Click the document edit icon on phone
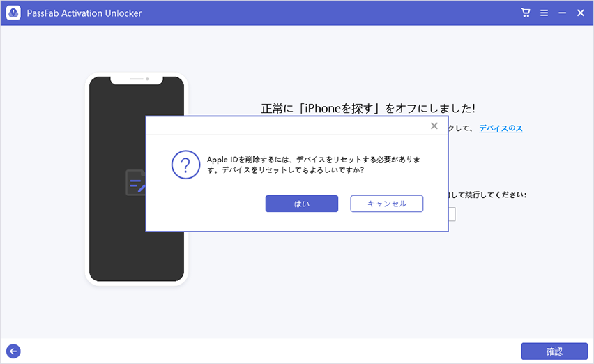594x364 pixels. tap(136, 183)
